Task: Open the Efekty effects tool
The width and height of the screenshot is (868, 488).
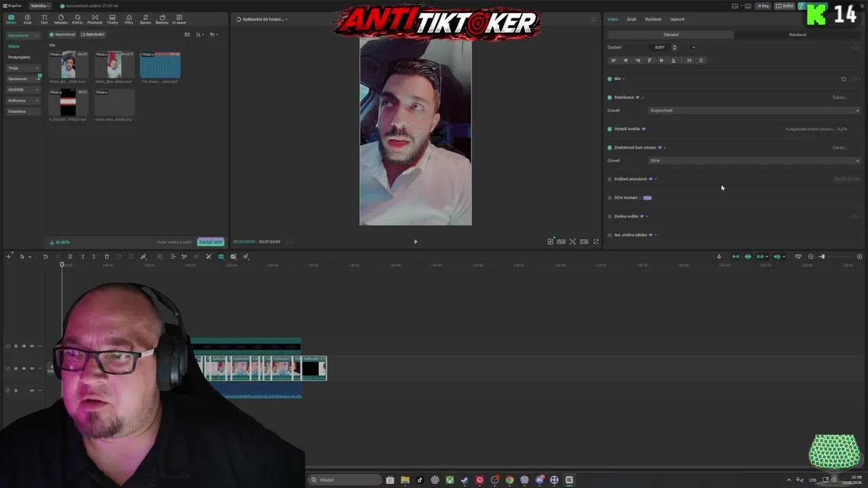Action: pos(77,19)
